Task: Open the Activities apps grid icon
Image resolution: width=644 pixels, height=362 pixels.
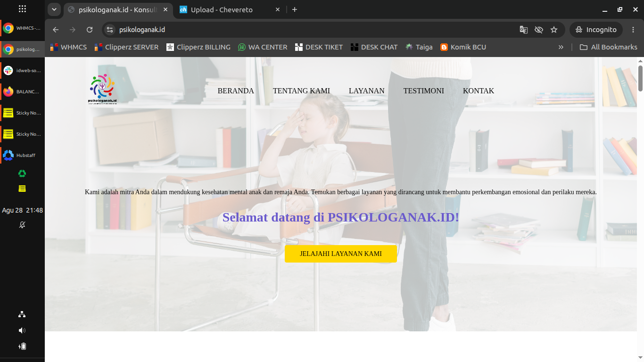Action: (x=22, y=8)
